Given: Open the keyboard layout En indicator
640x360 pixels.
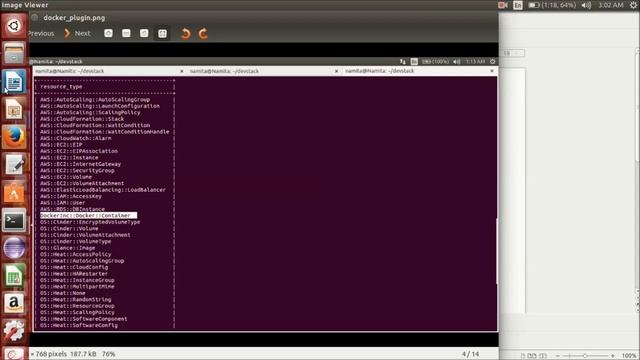Looking at the screenshot, I should click(518, 5).
